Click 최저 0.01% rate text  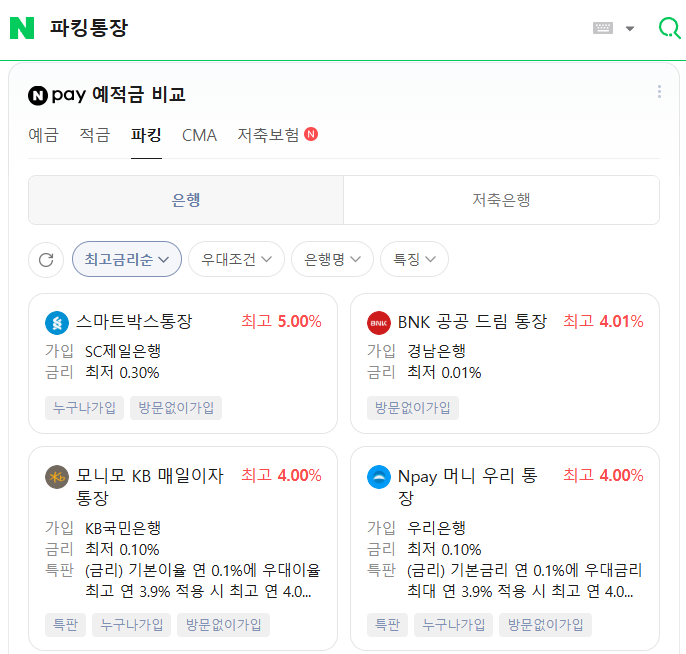[x=444, y=372]
